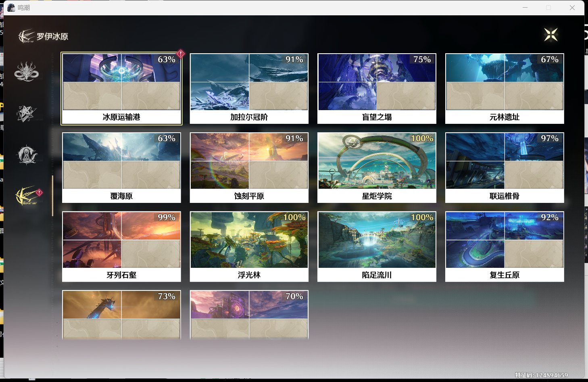Click the emblem logo beside 罗伊冰原 title
The width and height of the screenshot is (588, 382).
coord(27,36)
